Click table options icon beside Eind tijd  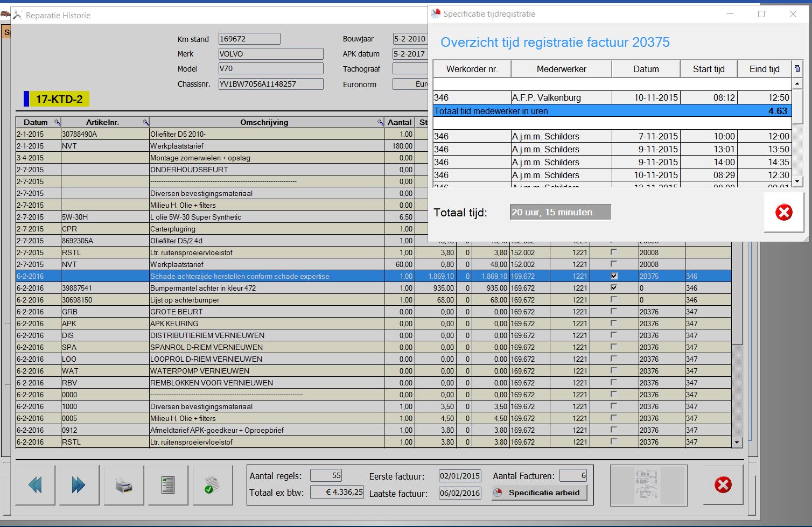click(797, 69)
